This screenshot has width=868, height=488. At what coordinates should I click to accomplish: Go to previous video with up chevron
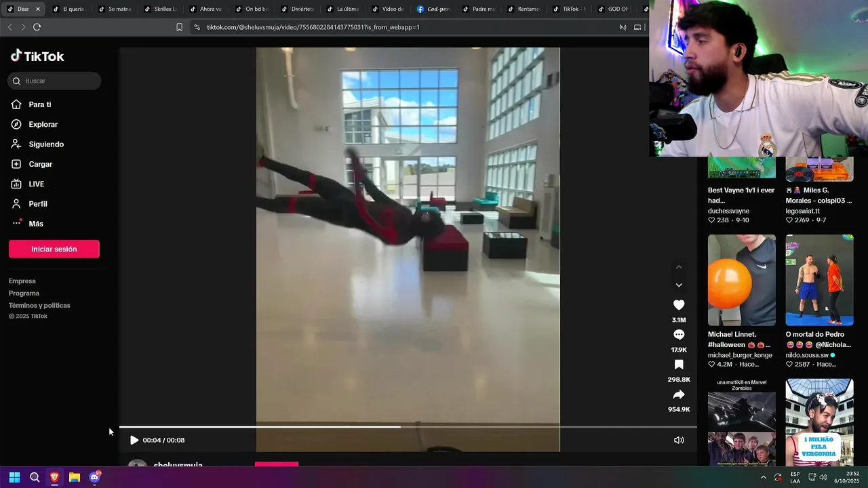[679, 267]
